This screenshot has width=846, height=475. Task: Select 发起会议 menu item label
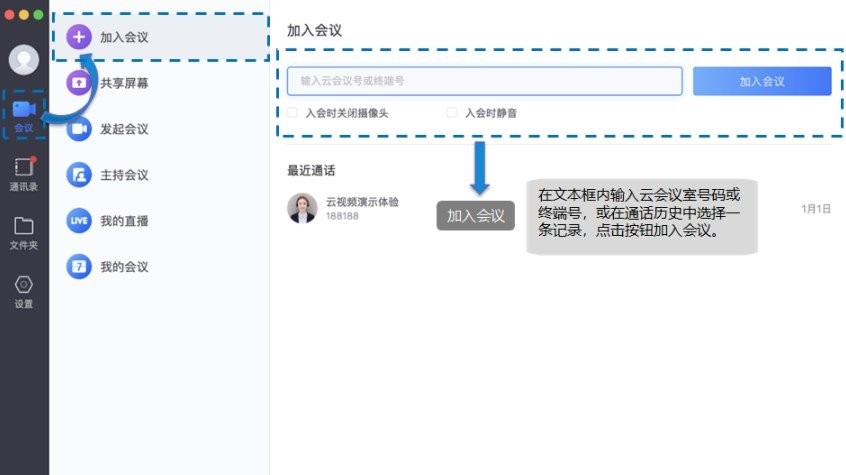(124, 129)
